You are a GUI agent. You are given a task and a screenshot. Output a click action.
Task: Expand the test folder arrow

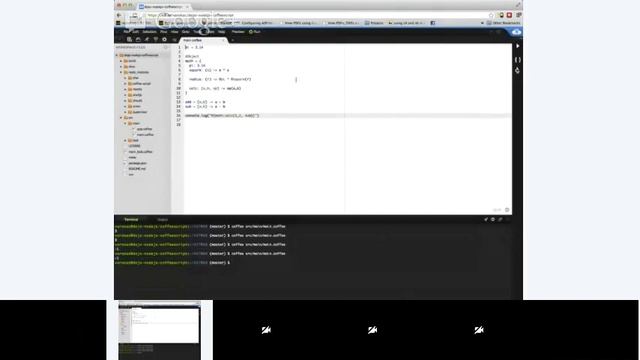125,140
